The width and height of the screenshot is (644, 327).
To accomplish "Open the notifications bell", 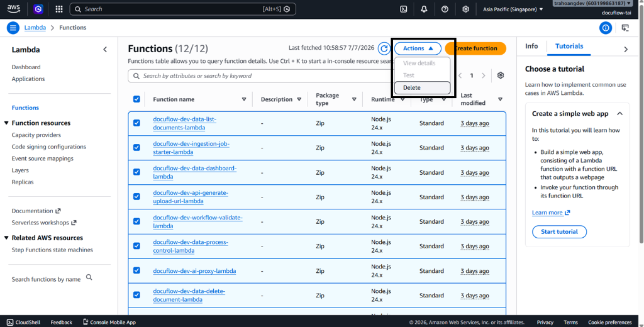I will pos(425,9).
